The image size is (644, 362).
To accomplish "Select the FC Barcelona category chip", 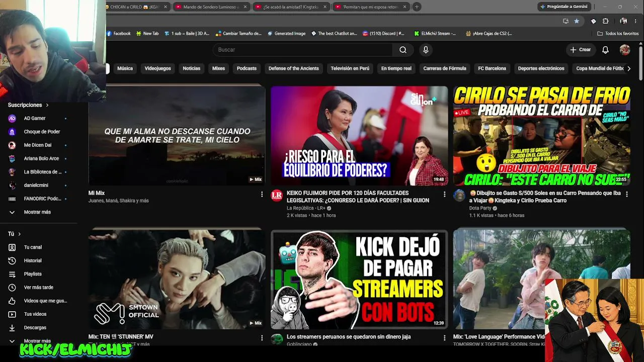I will click(x=492, y=68).
